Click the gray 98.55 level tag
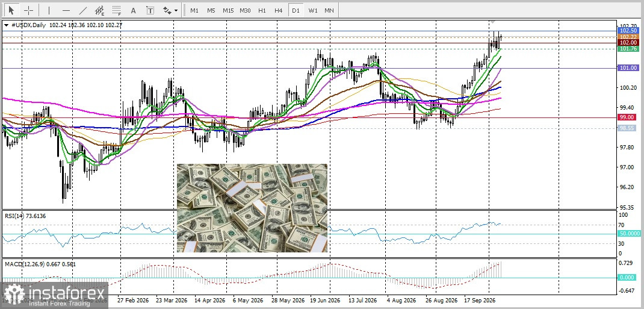 coord(628,128)
